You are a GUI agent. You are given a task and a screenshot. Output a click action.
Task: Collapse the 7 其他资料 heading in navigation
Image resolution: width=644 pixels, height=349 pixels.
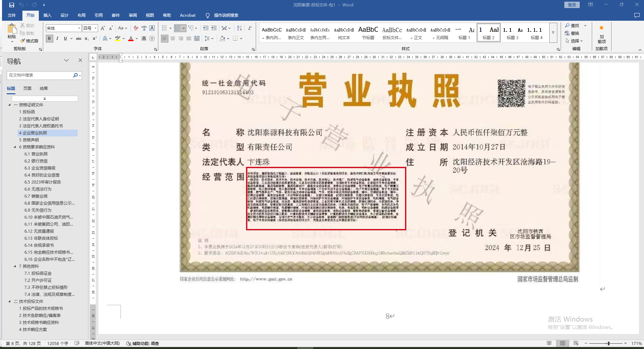(15, 266)
